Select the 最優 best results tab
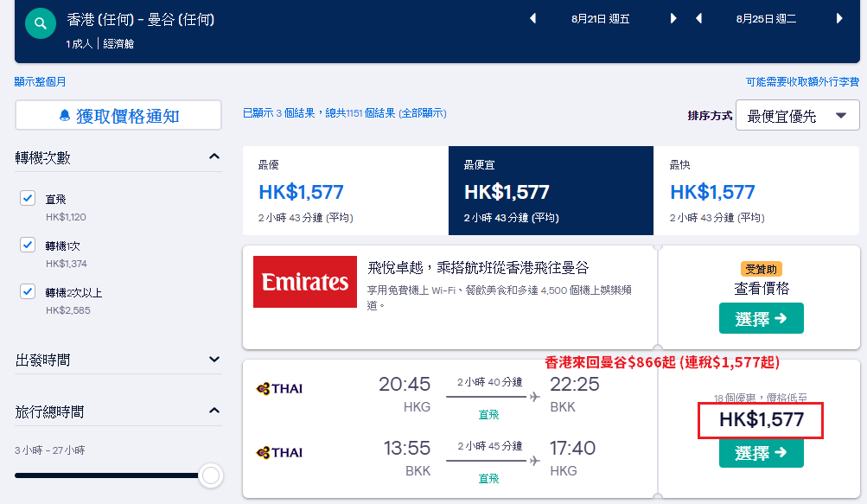 [345, 190]
